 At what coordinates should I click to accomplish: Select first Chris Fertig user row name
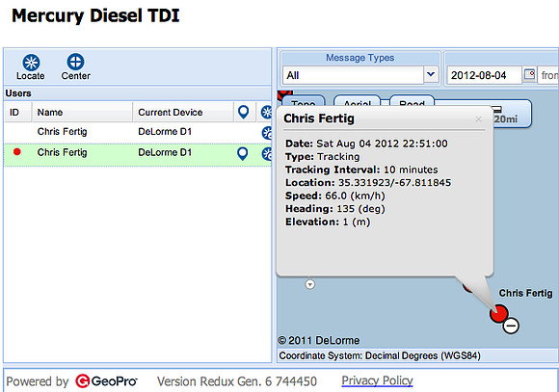pyautogui.click(x=62, y=132)
